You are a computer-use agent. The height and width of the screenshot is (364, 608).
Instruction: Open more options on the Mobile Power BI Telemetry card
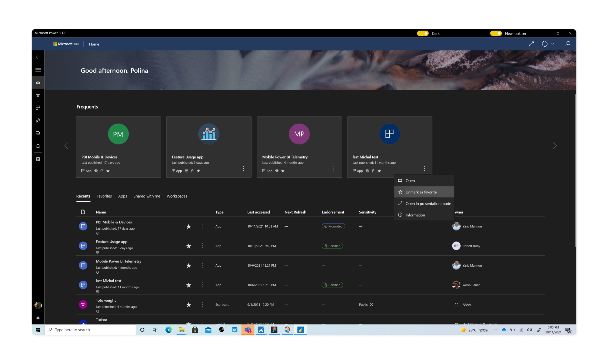coord(334,169)
